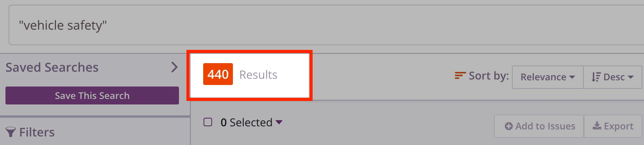Viewport: 644px width, 145px height.
Task: Click the Save This Search button
Action: click(x=92, y=95)
